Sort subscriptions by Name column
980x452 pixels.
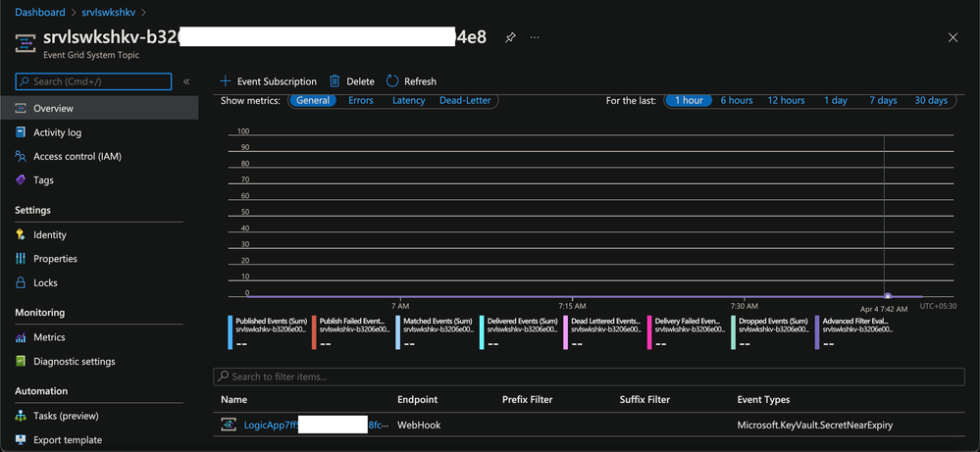(x=233, y=400)
